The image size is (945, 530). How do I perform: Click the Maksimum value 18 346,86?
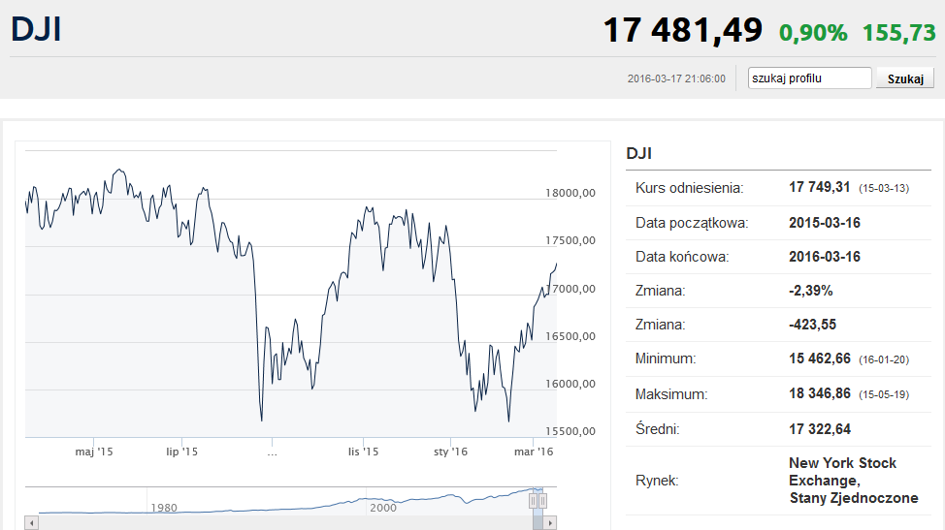(819, 394)
